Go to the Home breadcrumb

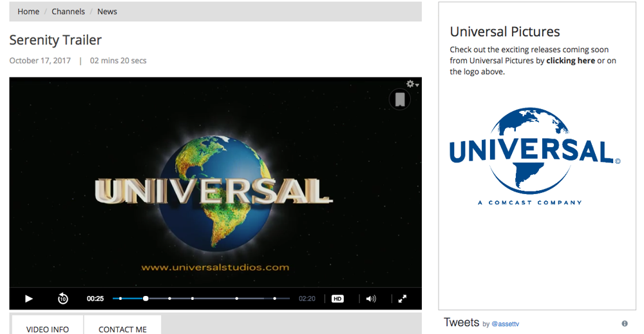(x=28, y=12)
